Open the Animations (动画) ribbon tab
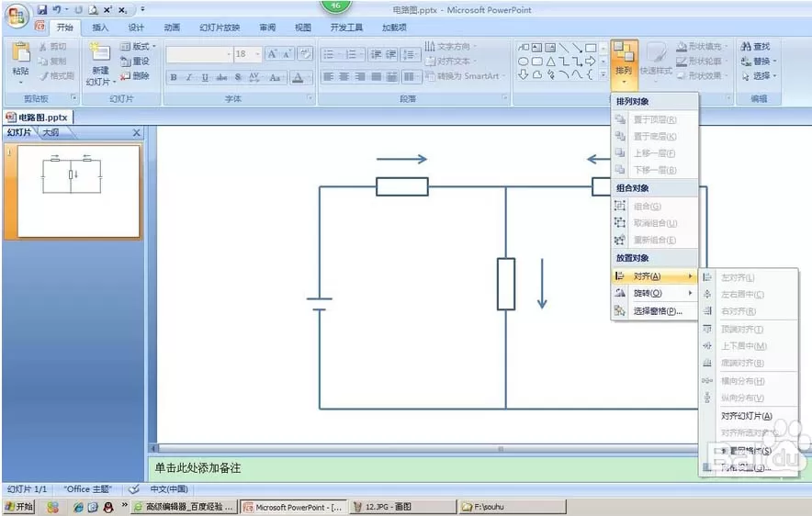Screen dimensions: 812x516 [x=172, y=28]
